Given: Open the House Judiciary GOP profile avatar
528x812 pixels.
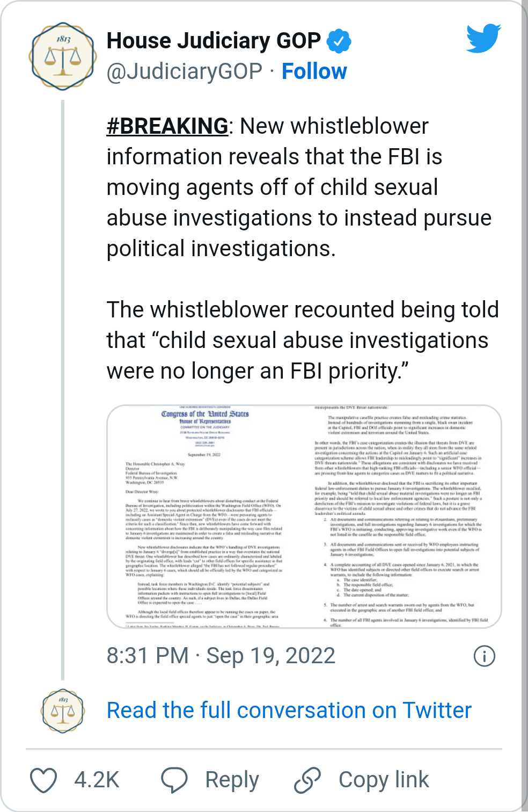Looking at the screenshot, I should coord(63,56).
